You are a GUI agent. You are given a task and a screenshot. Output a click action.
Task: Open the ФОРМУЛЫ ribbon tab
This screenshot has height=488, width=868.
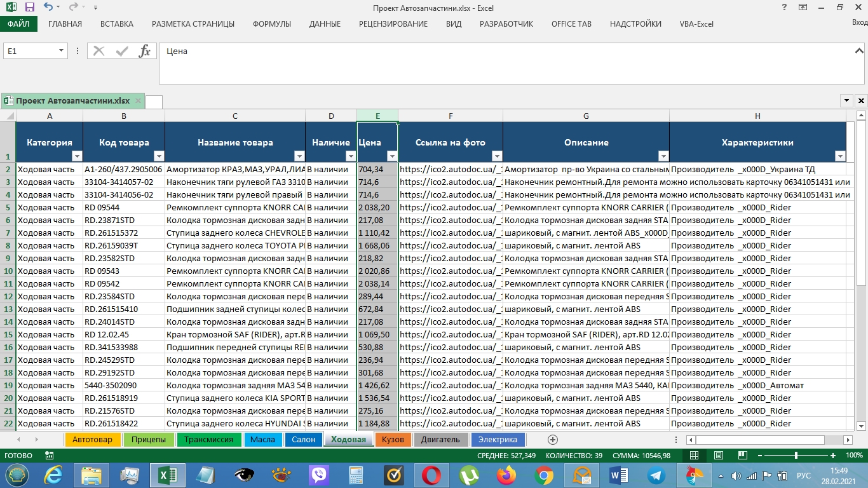click(x=272, y=24)
